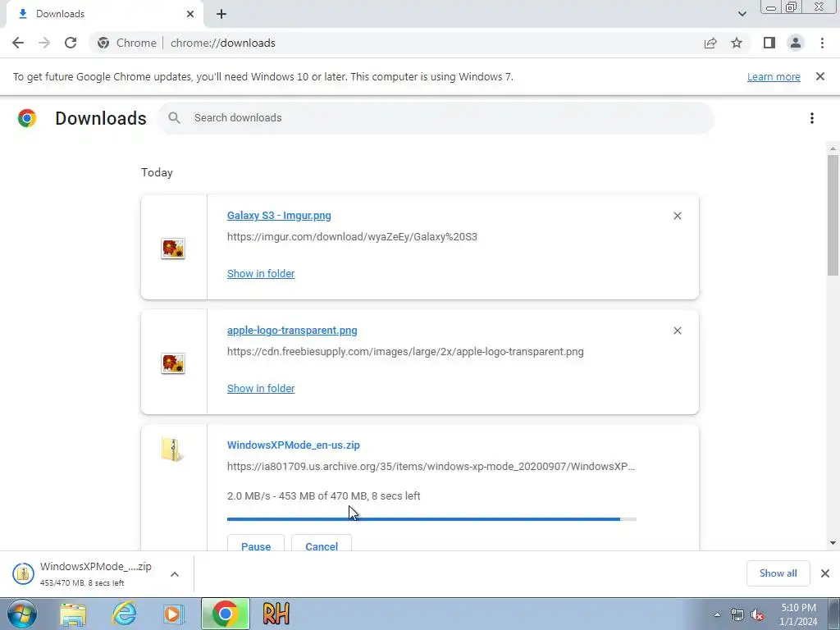
Task: Reload the downloads page
Action: click(x=71, y=43)
